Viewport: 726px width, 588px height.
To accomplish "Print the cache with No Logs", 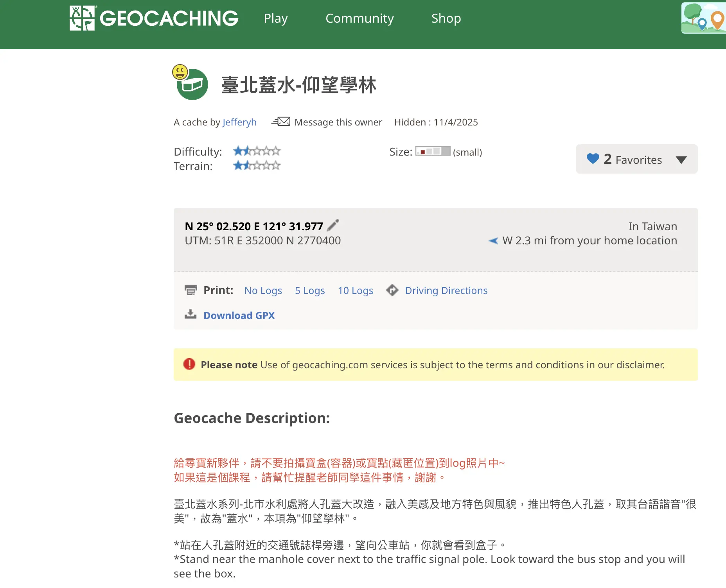I will coord(263,290).
